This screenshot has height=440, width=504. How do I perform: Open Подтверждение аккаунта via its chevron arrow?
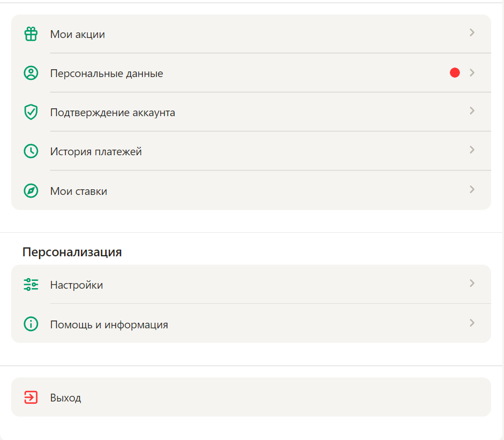pyautogui.click(x=472, y=111)
